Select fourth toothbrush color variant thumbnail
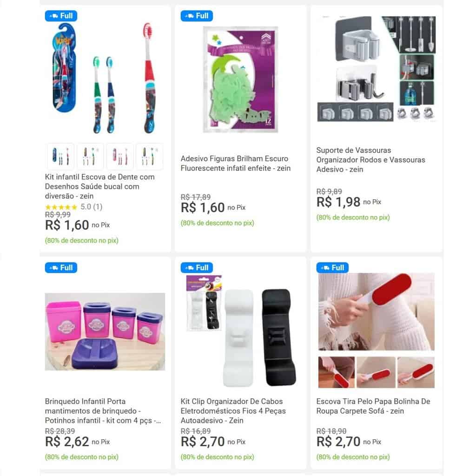Viewport: 476px width, 476px height. click(149, 156)
